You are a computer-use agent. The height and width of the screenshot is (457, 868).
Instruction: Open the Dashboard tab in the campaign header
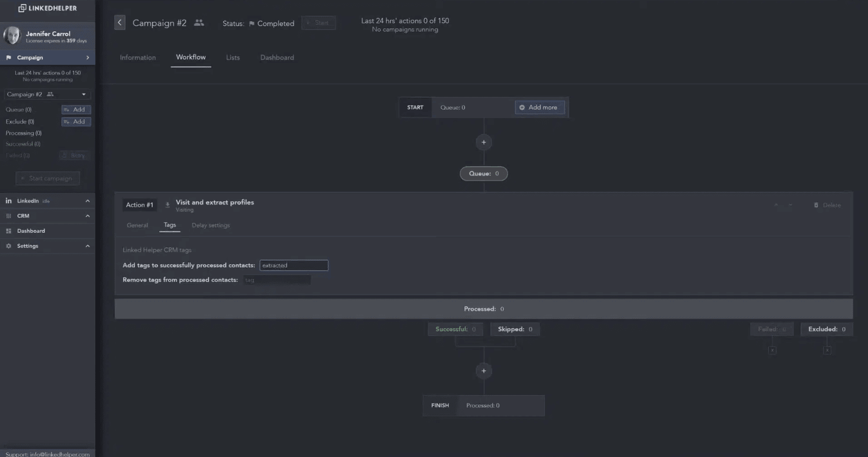click(277, 57)
